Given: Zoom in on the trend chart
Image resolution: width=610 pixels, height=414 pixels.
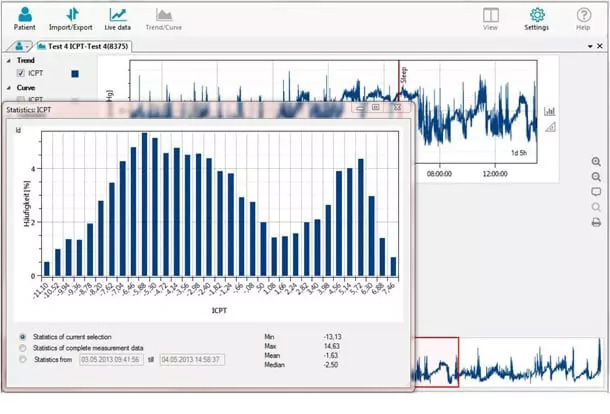Looking at the screenshot, I should pos(596,161).
